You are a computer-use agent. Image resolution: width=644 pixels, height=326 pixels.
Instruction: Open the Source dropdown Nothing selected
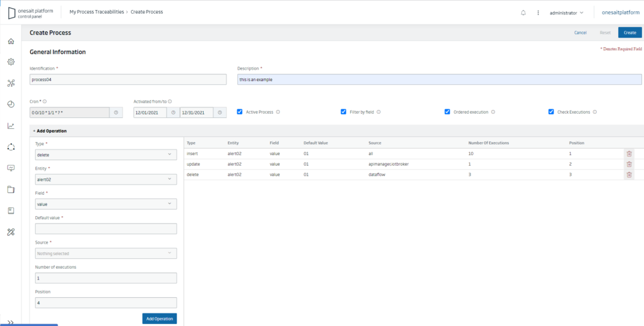pyautogui.click(x=106, y=253)
